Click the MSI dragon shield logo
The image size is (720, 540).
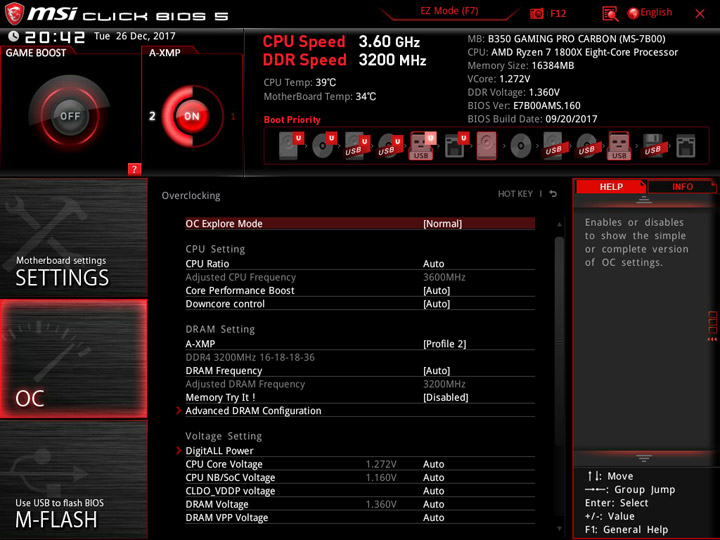pos(14,14)
